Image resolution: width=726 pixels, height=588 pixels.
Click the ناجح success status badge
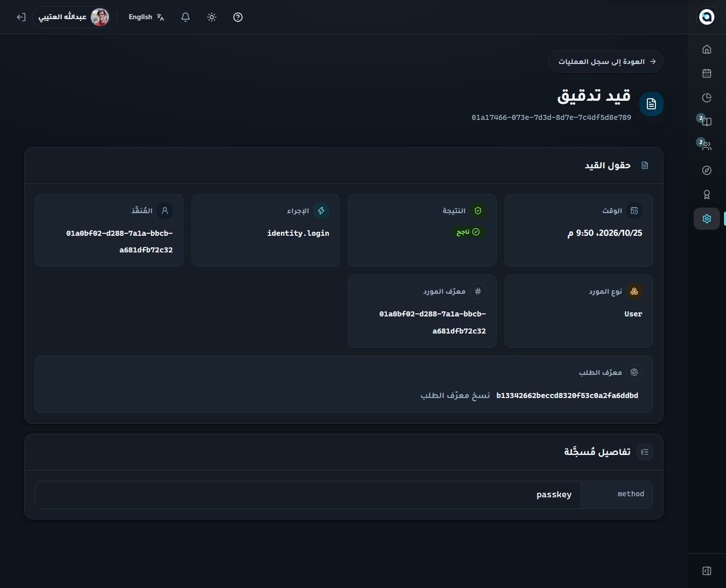pyautogui.click(x=468, y=232)
